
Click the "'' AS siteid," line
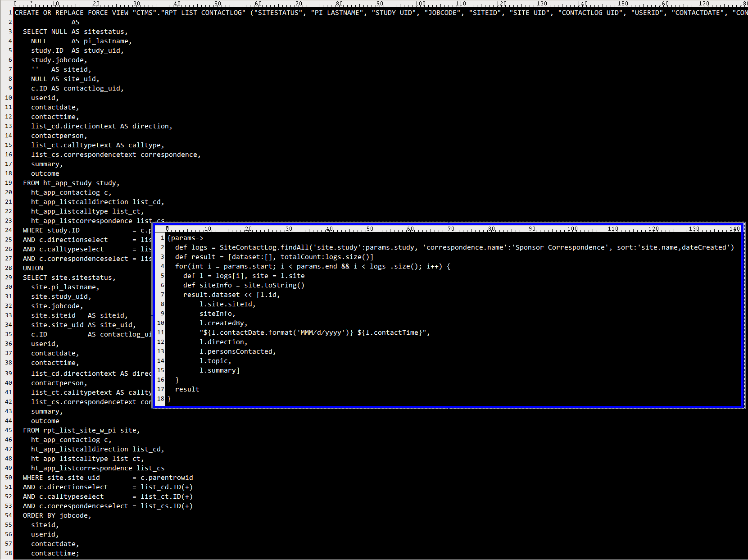point(61,69)
